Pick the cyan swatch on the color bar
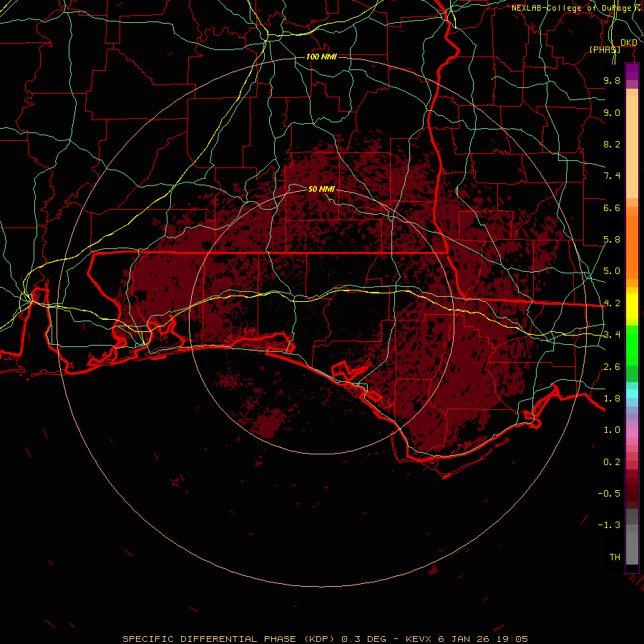 (x=632, y=394)
